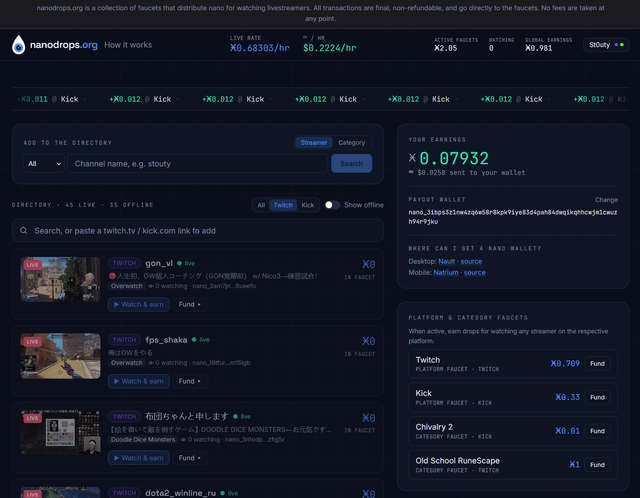This screenshot has height=498, width=640.
Task: Expand the Fund menu for gon_vl
Action: pos(190,305)
